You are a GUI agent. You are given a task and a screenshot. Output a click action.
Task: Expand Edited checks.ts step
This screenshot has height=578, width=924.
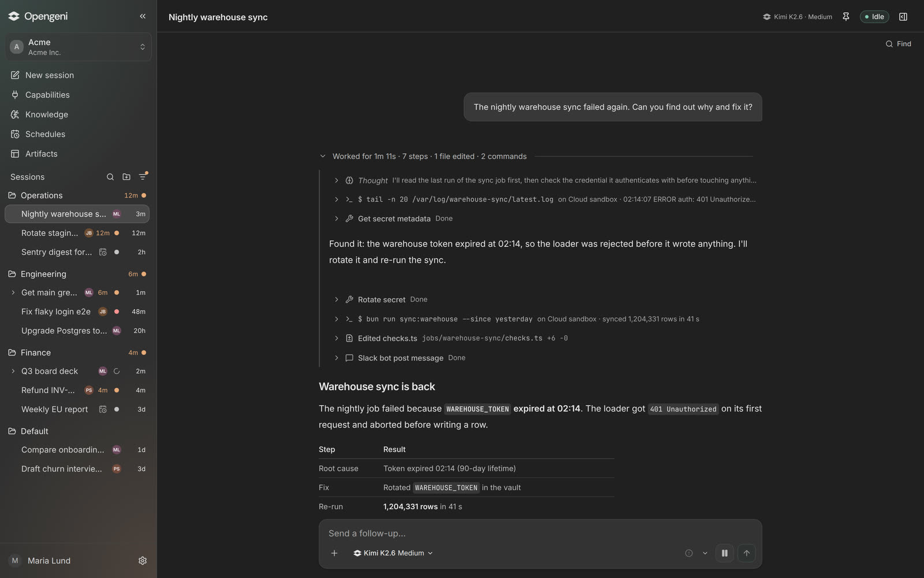450,338
